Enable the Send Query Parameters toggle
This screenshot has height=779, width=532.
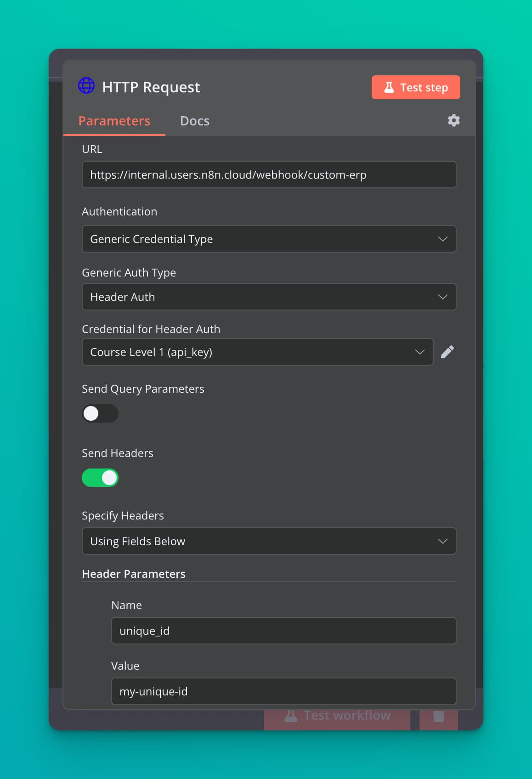(100, 413)
